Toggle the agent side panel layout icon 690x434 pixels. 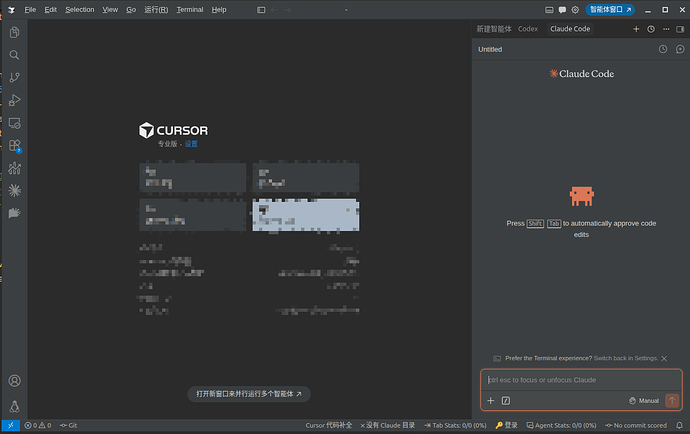(680, 29)
